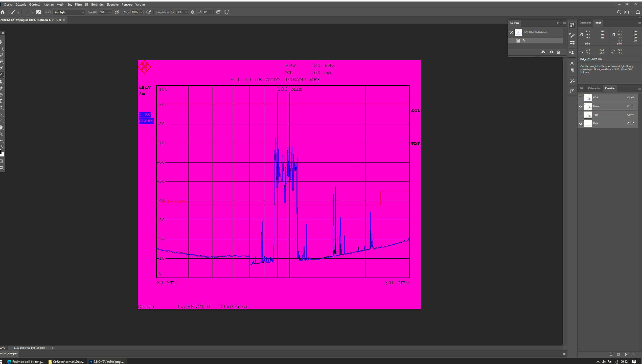The height and width of the screenshot is (364, 642).
Task: Create a new channel
Action: [627, 354]
